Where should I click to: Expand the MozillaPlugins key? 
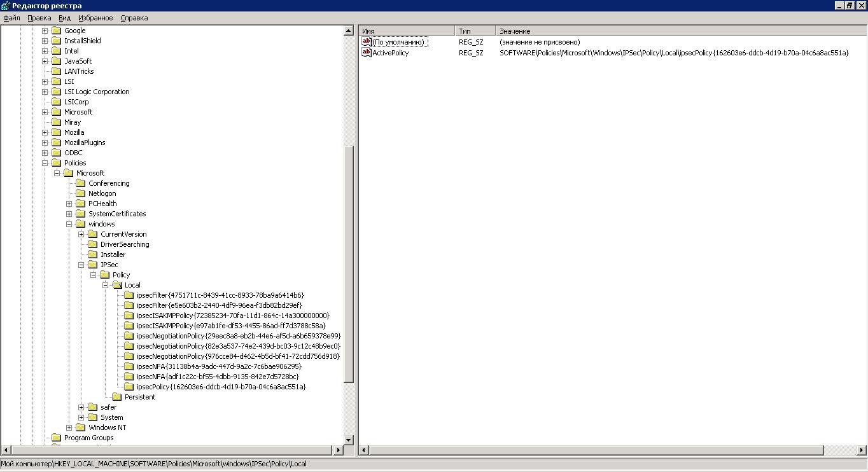45,142
